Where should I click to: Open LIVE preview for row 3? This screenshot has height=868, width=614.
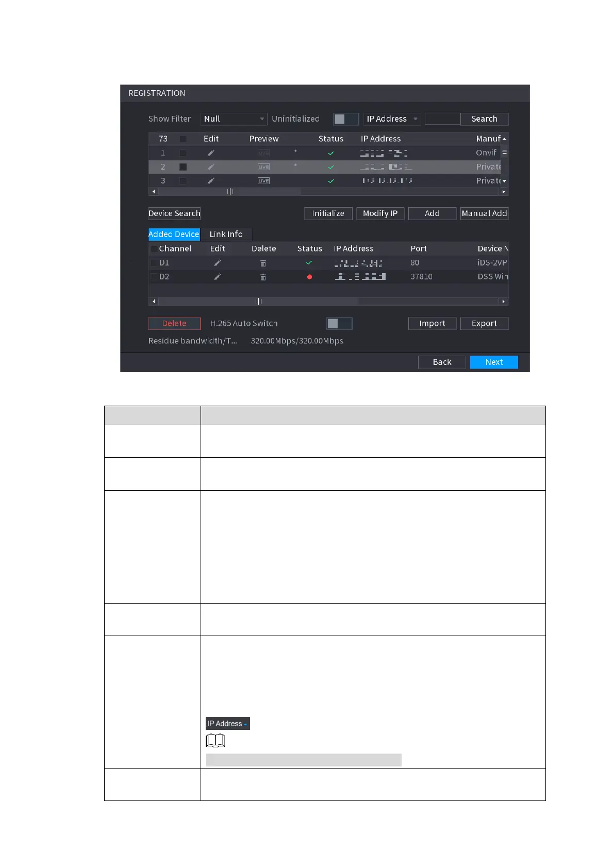pos(263,181)
